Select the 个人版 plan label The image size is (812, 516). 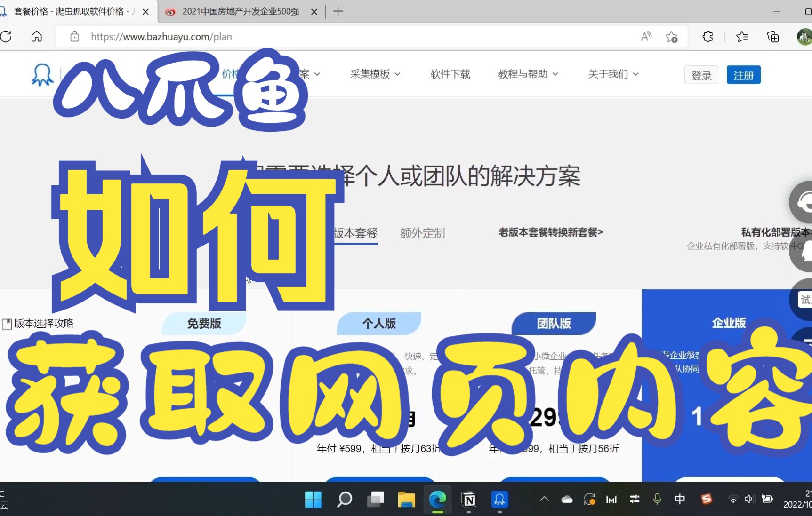click(379, 324)
